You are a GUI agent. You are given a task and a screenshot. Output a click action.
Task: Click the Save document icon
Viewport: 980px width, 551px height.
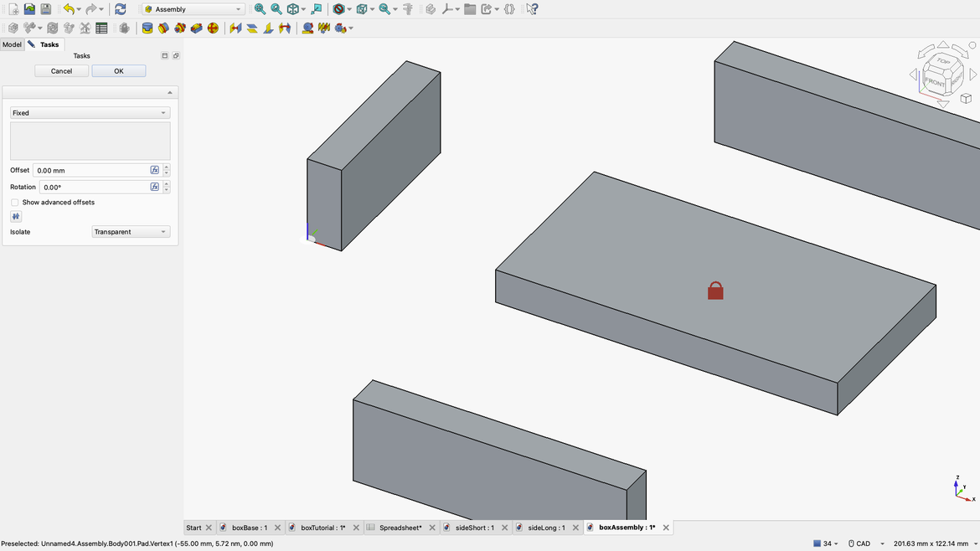(45, 9)
